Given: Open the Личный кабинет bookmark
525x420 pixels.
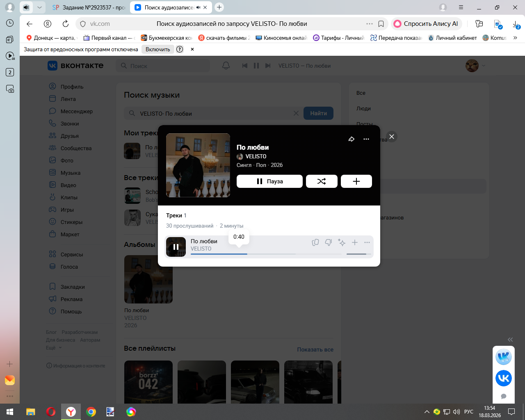Looking at the screenshot, I should pos(452,38).
